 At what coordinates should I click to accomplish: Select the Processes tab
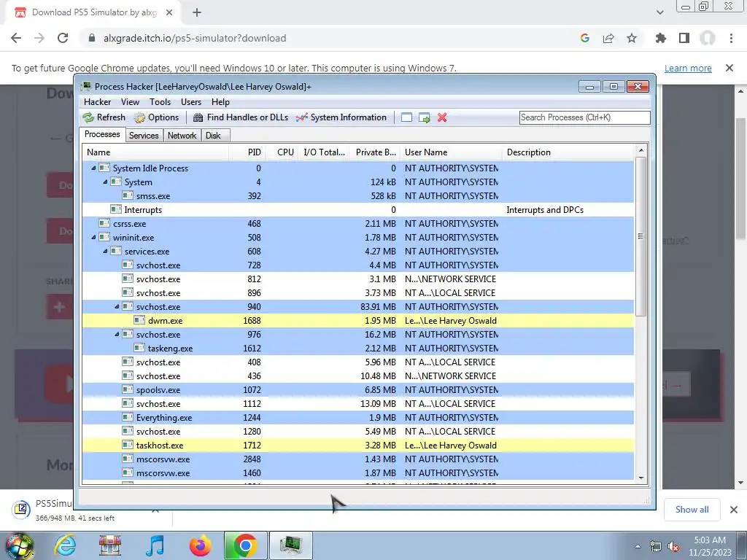coord(102,134)
